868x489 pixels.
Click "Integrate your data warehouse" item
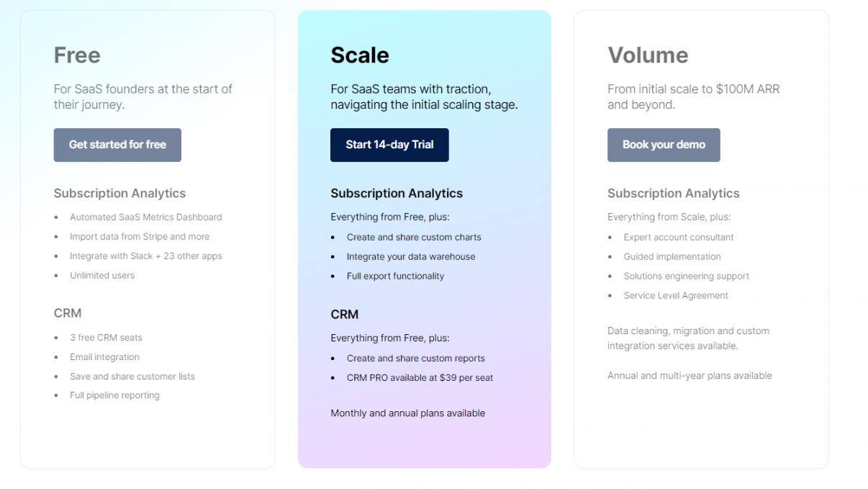click(x=411, y=256)
